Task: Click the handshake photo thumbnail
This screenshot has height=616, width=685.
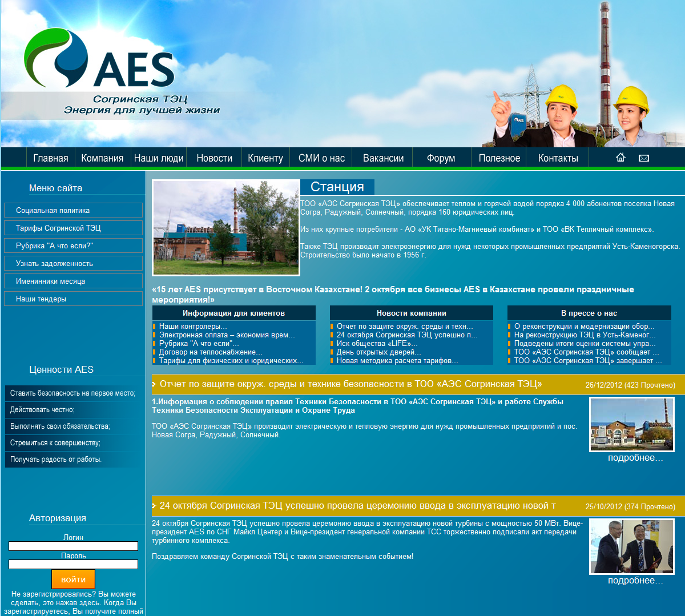Action: (632, 546)
